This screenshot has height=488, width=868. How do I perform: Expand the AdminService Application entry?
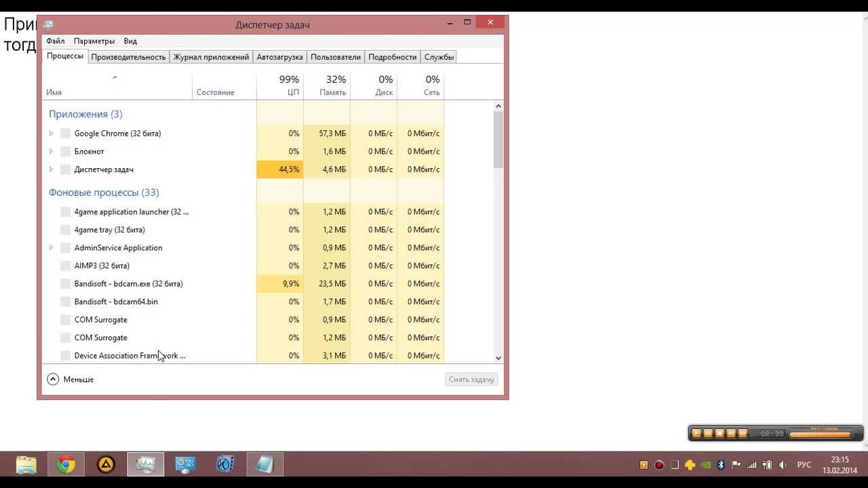tap(51, 248)
